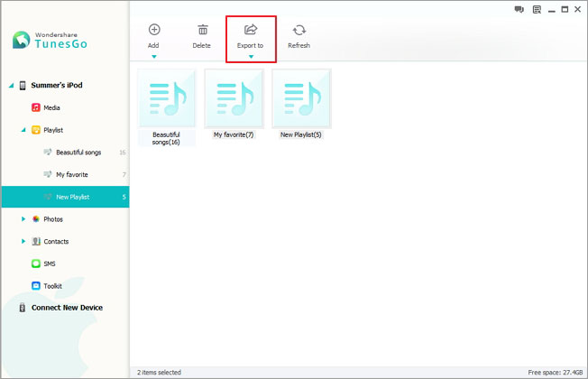Click the Add button label
588x379 pixels.
(x=153, y=45)
